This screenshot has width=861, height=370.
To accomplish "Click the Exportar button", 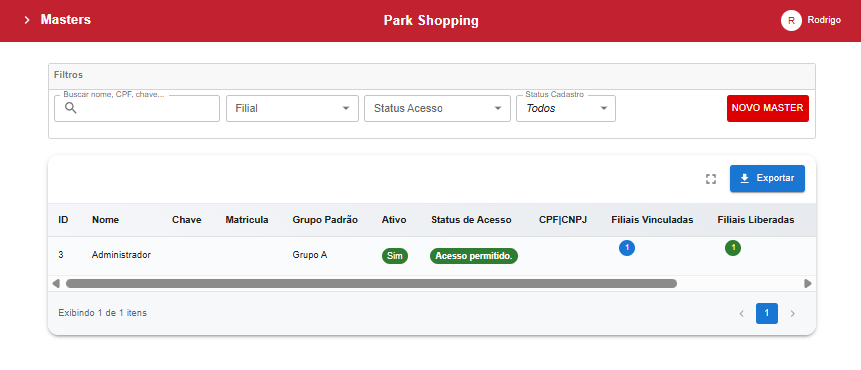I will tap(767, 178).
